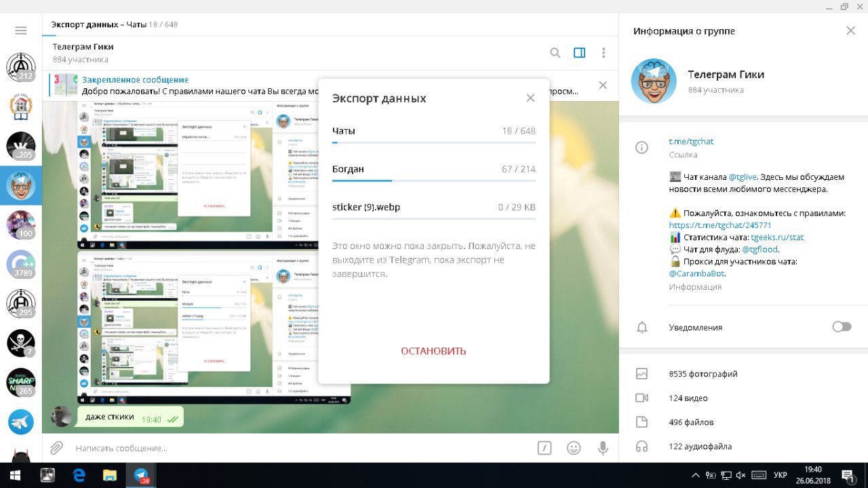This screenshot has width=868, height=488.
Task: Toggle the group info side panel icon
Action: coord(579,52)
